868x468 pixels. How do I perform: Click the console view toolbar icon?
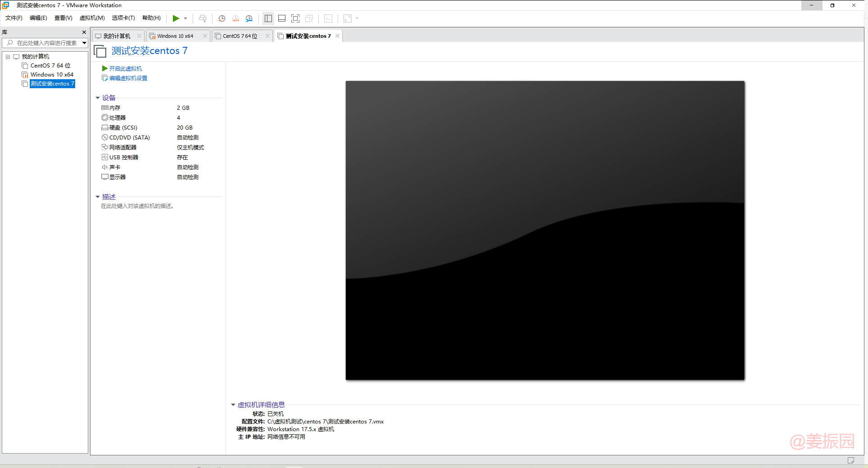pyautogui.click(x=329, y=18)
